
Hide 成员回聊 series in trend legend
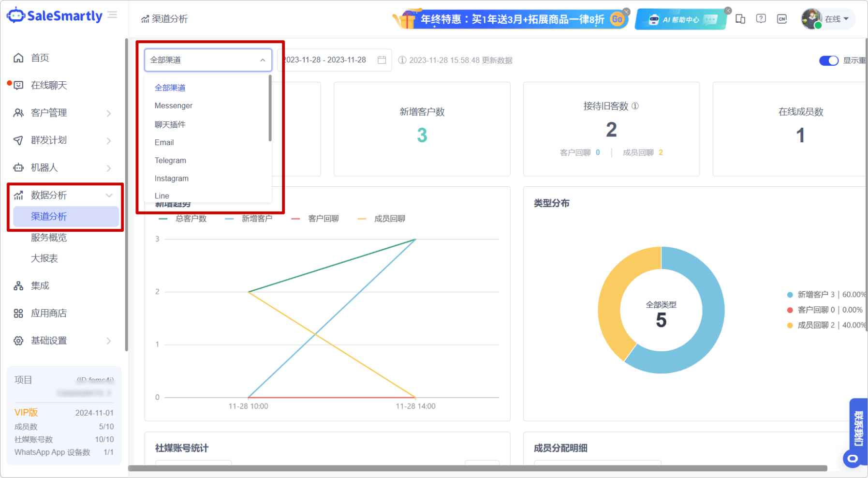click(382, 219)
